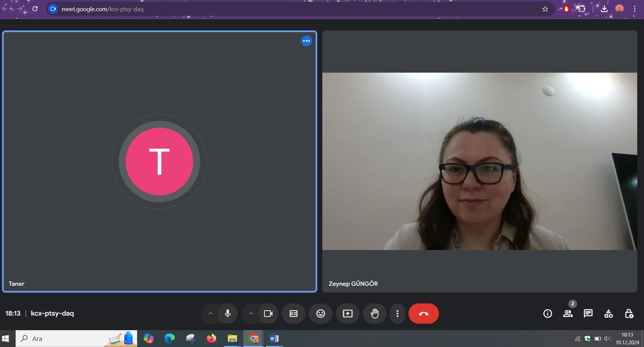
Task: Expand video settings chevron beside camera
Action: [x=251, y=314]
